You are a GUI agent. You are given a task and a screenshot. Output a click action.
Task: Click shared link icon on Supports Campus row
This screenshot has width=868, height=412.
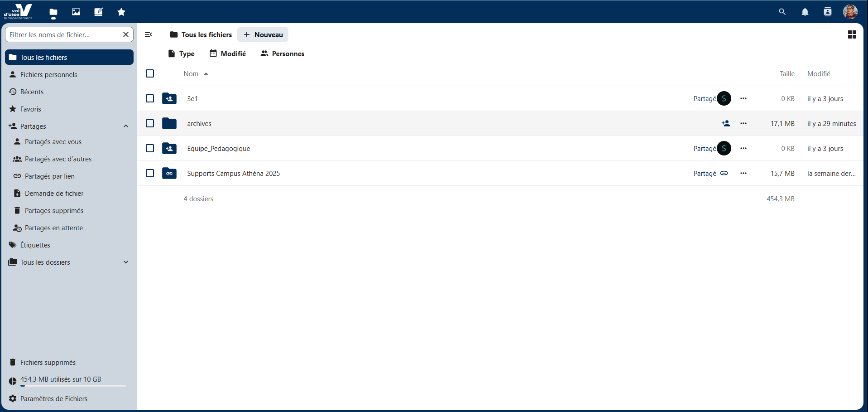(x=724, y=173)
